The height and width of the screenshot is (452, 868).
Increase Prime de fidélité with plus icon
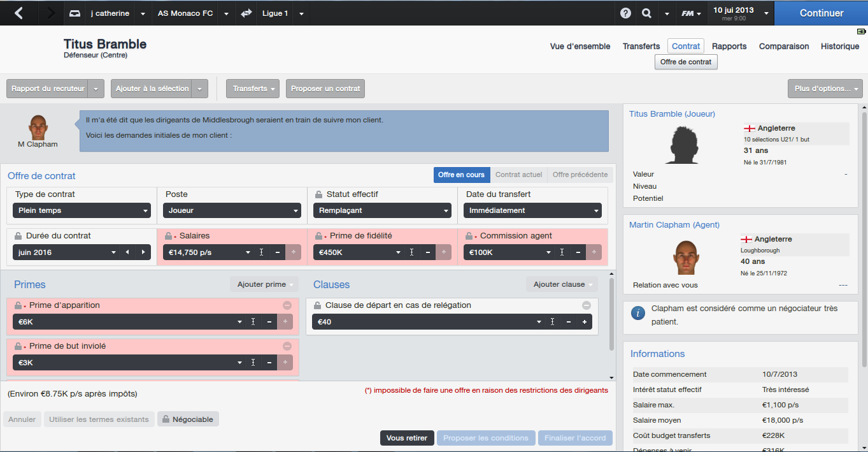coord(443,252)
